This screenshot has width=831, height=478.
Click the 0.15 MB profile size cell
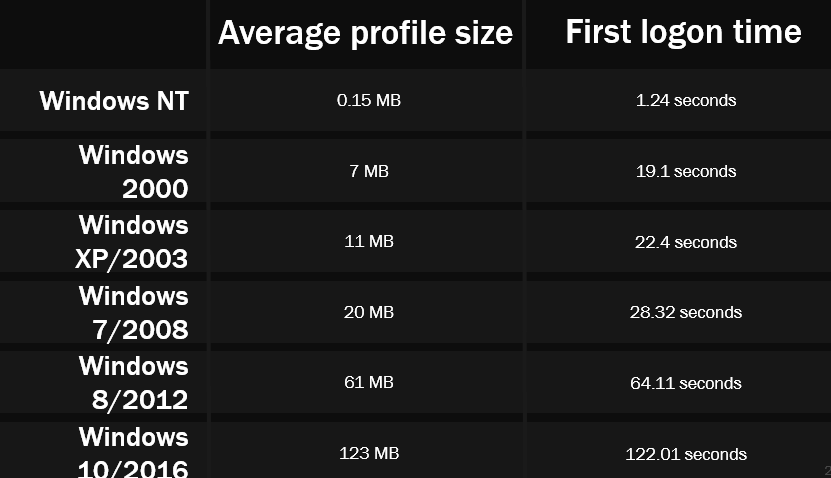point(369,100)
